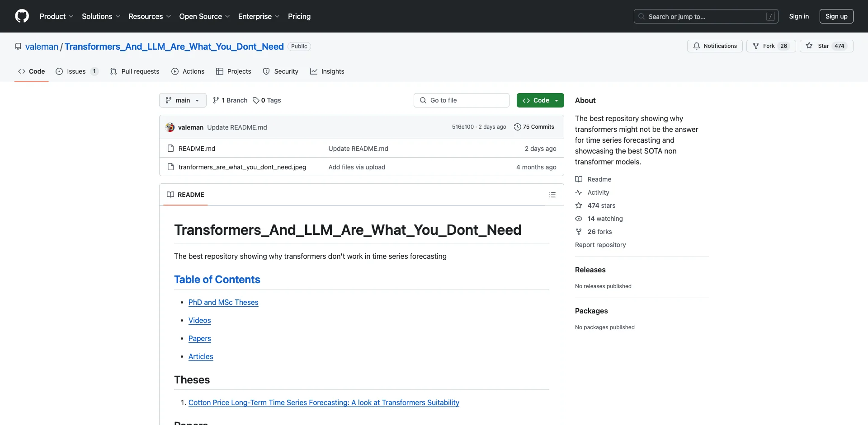
Task: Click the valeman avatar in commit row
Action: [x=170, y=127]
